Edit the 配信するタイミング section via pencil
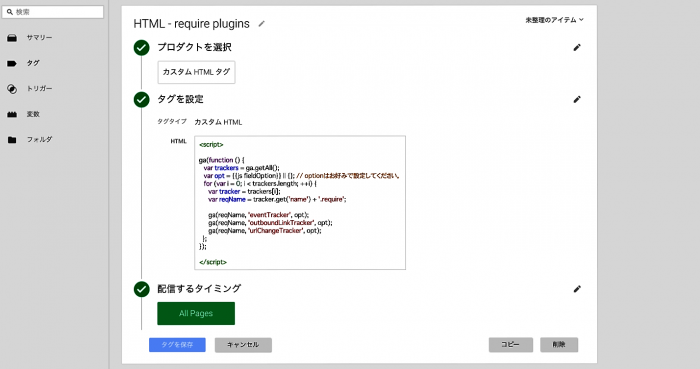The height and width of the screenshot is (369, 700). (577, 289)
